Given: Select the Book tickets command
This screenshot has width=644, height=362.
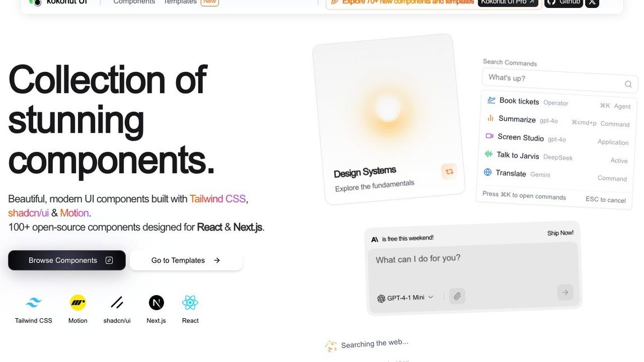Looking at the screenshot, I should coord(519,101).
